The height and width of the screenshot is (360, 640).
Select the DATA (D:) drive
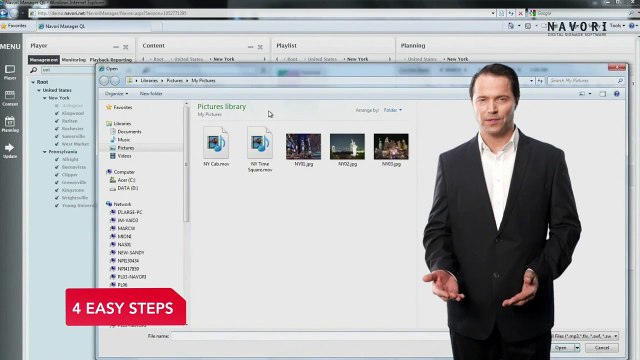(x=124, y=188)
